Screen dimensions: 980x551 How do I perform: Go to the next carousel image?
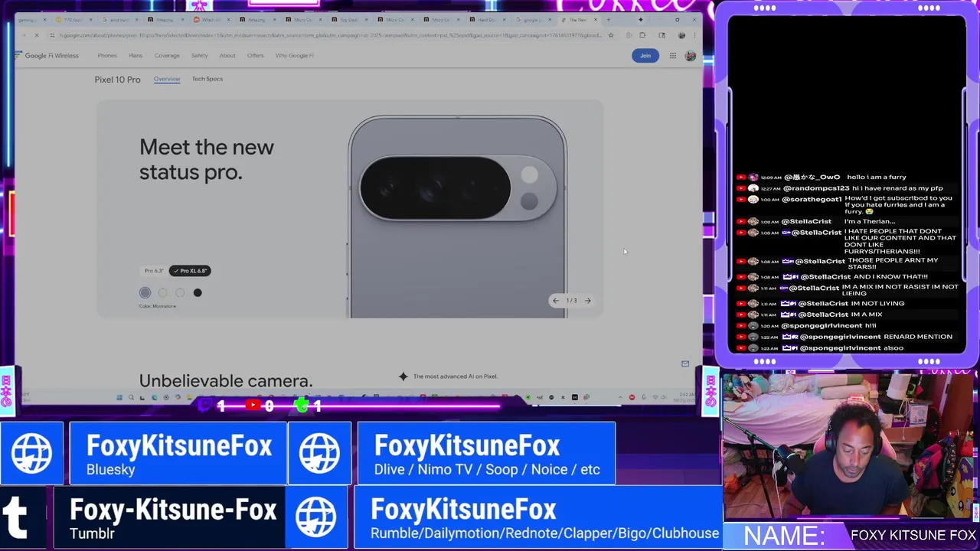tap(587, 301)
